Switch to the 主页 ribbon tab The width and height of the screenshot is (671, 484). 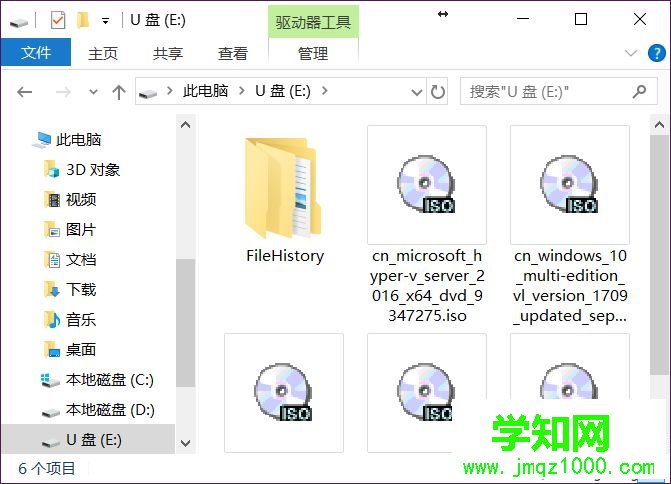point(103,53)
